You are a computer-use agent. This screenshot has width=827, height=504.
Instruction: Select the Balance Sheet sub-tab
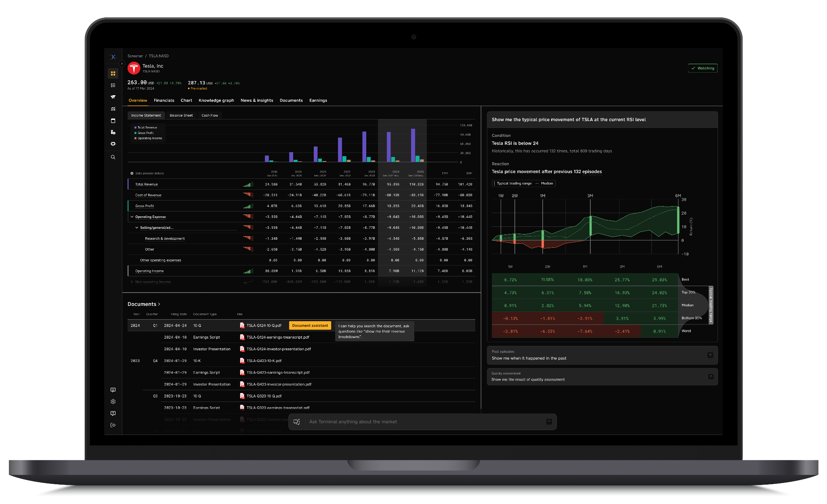pos(181,115)
